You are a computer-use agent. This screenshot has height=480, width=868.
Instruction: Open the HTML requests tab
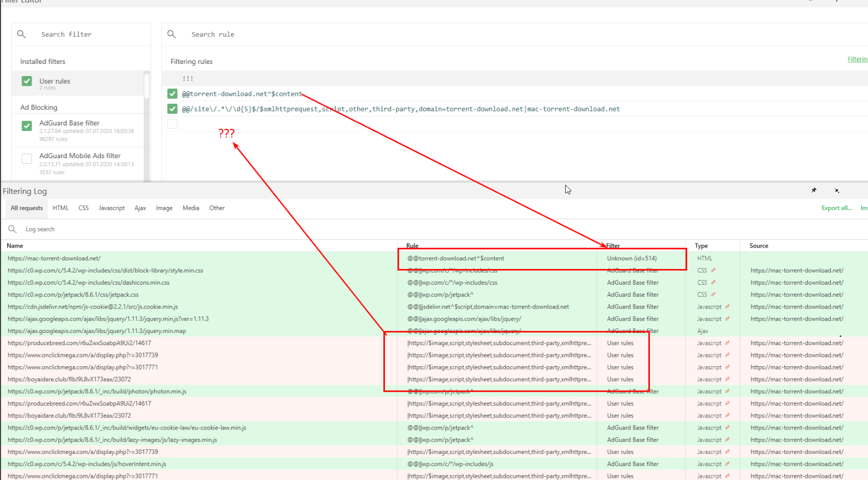[60, 208]
